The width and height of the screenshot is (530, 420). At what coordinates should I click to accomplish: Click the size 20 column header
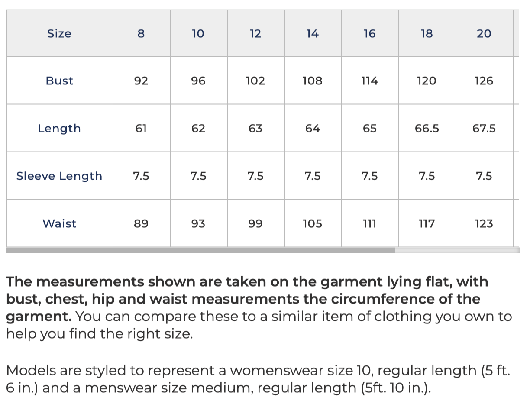pos(485,33)
